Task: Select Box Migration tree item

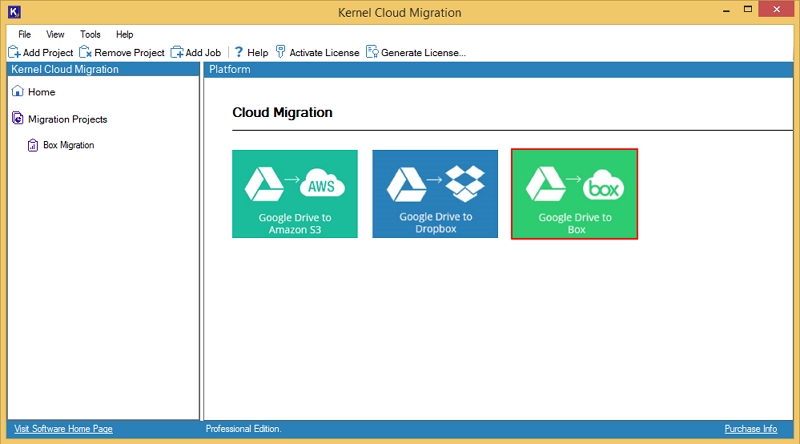Action: 68,145
